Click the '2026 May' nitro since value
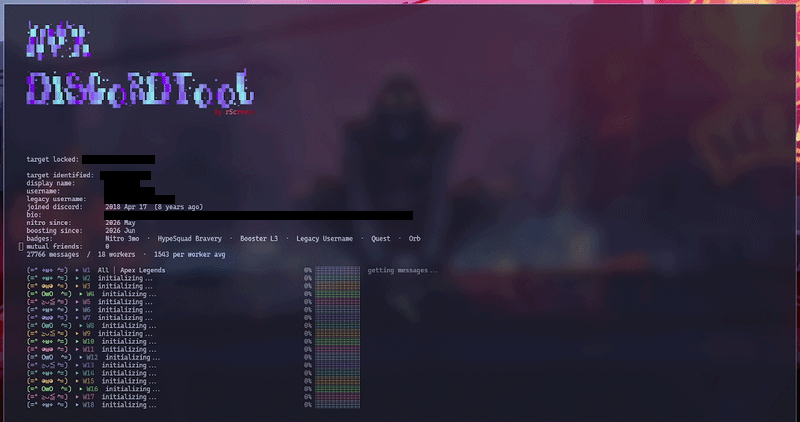This screenshot has height=422, width=800. 120,223
